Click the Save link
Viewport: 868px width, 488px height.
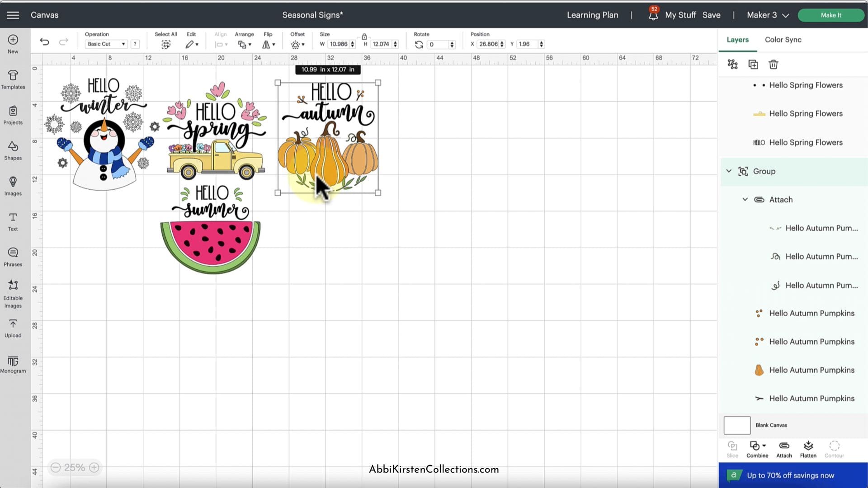coord(711,15)
